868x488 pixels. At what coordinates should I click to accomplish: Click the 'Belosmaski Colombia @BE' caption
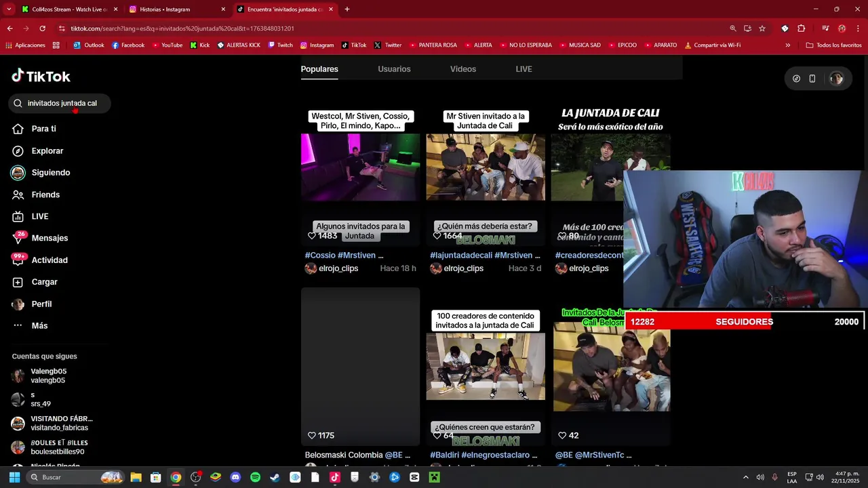pyautogui.click(x=357, y=455)
